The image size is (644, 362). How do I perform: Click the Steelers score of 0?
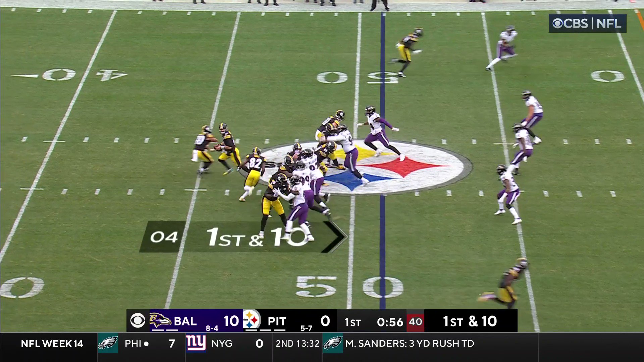(x=325, y=321)
